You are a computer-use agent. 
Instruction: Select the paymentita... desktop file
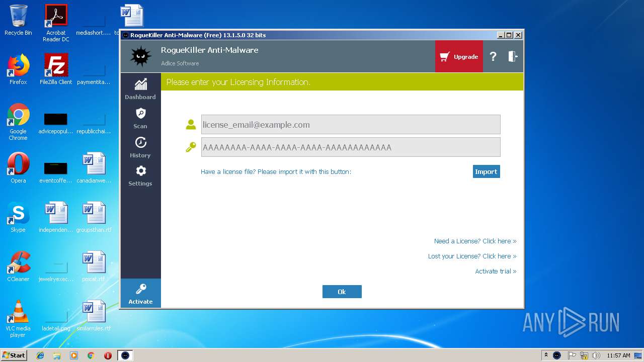(x=94, y=74)
